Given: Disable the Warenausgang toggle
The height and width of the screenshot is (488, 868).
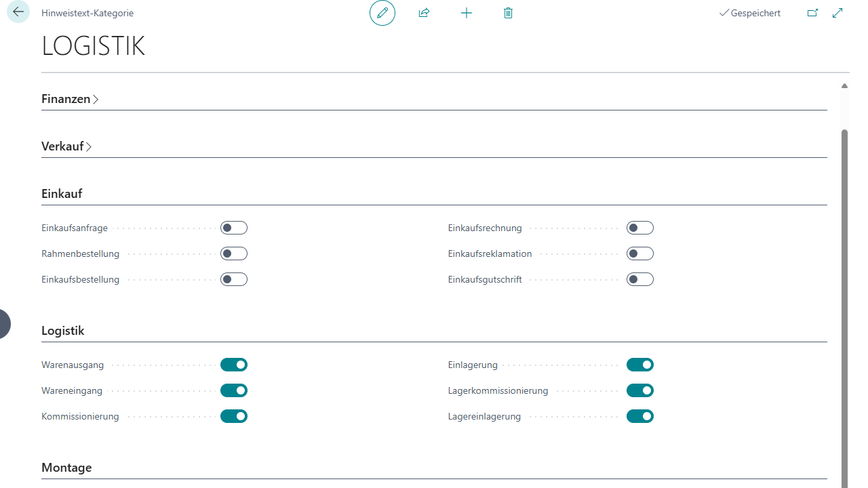Looking at the screenshot, I should click(234, 365).
